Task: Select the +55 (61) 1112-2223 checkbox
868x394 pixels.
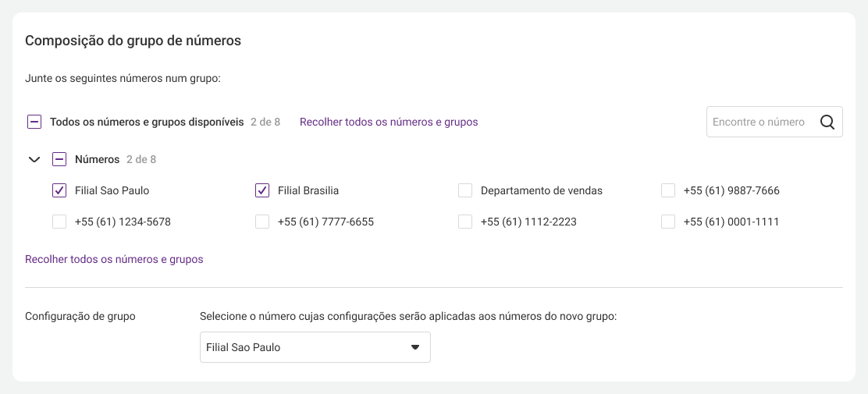Action: point(465,222)
